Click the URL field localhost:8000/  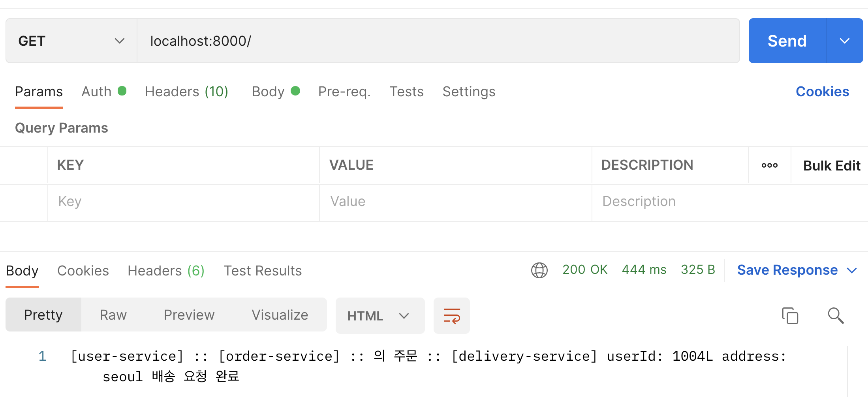click(x=438, y=41)
